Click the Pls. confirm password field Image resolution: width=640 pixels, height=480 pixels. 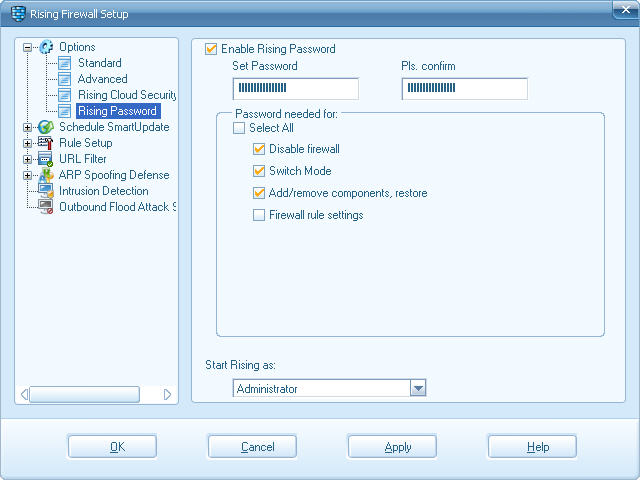click(x=464, y=89)
